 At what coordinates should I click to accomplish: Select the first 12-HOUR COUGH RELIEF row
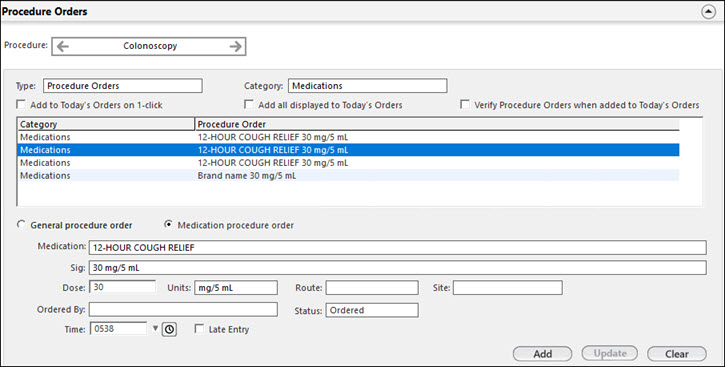(348, 137)
